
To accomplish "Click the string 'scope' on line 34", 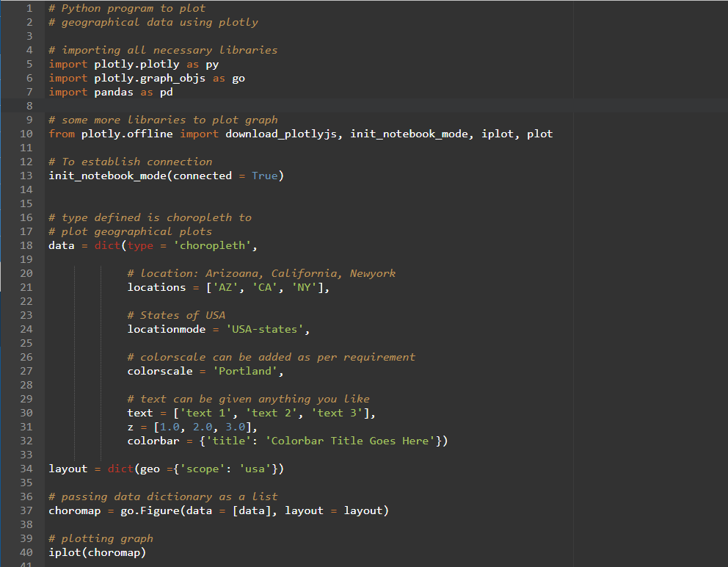I will point(203,469).
